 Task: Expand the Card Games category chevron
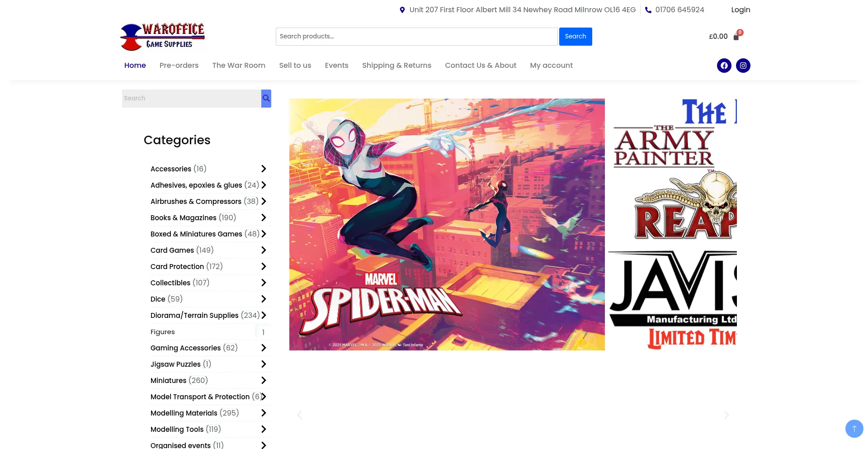264,250
